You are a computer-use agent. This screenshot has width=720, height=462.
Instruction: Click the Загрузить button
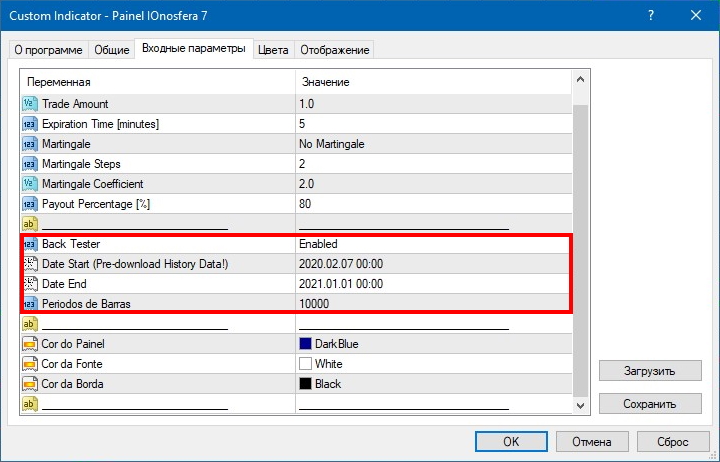click(650, 371)
